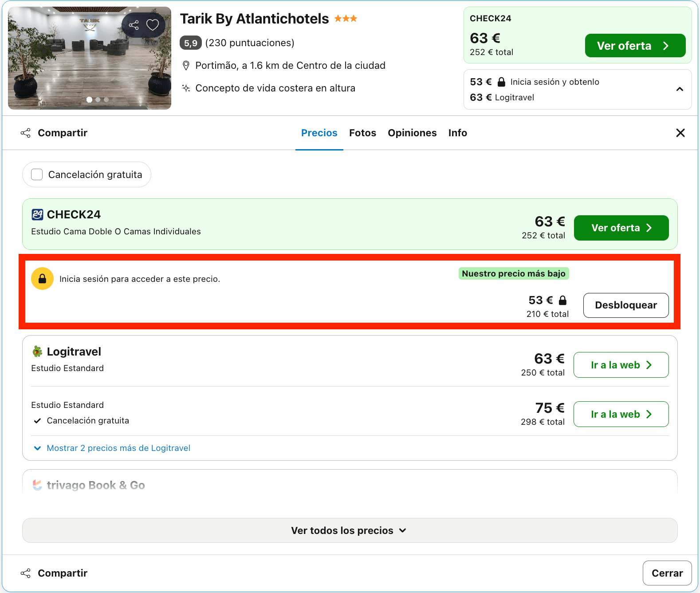Click Ver oferta in the top CHECK24 card
This screenshot has height=593, width=700.
click(x=635, y=45)
